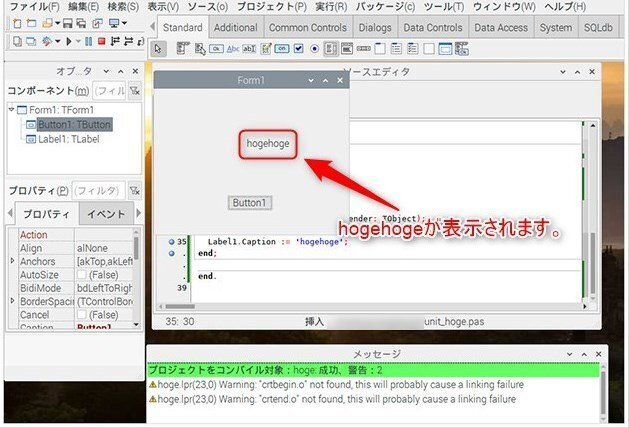Select the TGroupBox palette component
The image size is (629, 428).
pyautogui.click(x=380, y=49)
